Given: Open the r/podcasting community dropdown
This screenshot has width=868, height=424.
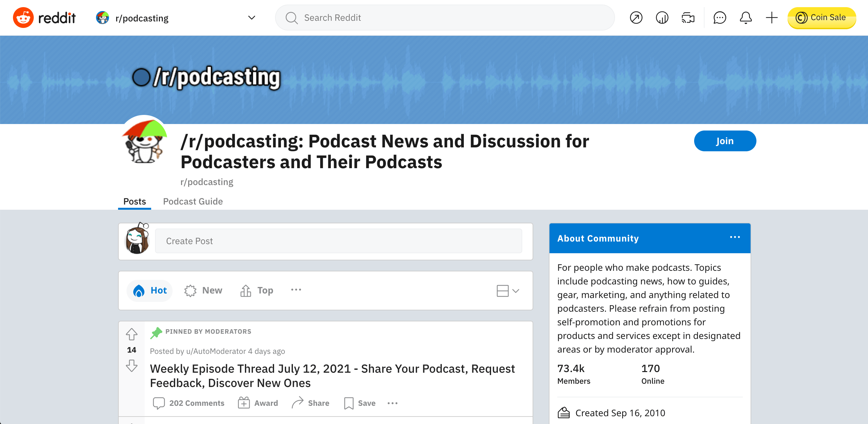Looking at the screenshot, I should pos(175,18).
